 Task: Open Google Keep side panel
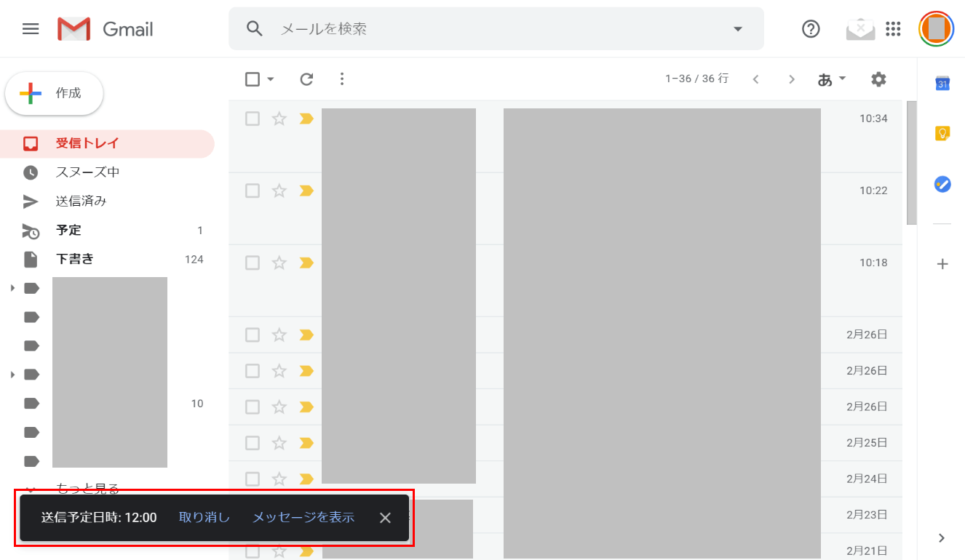click(942, 134)
